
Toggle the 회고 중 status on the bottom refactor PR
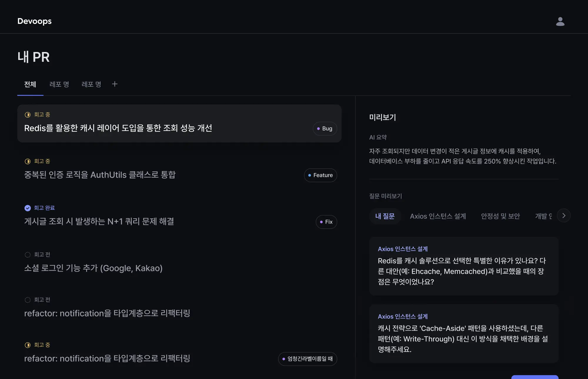click(28, 345)
